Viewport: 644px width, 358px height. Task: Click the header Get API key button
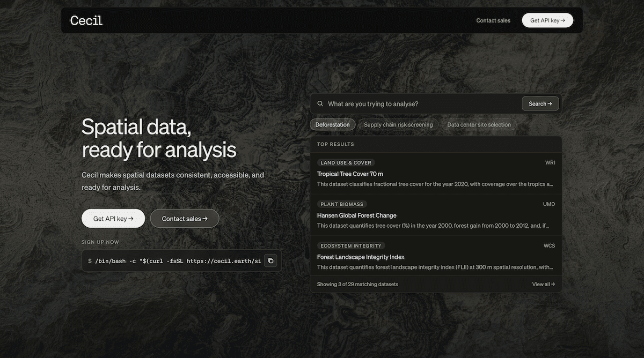pyautogui.click(x=547, y=20)
